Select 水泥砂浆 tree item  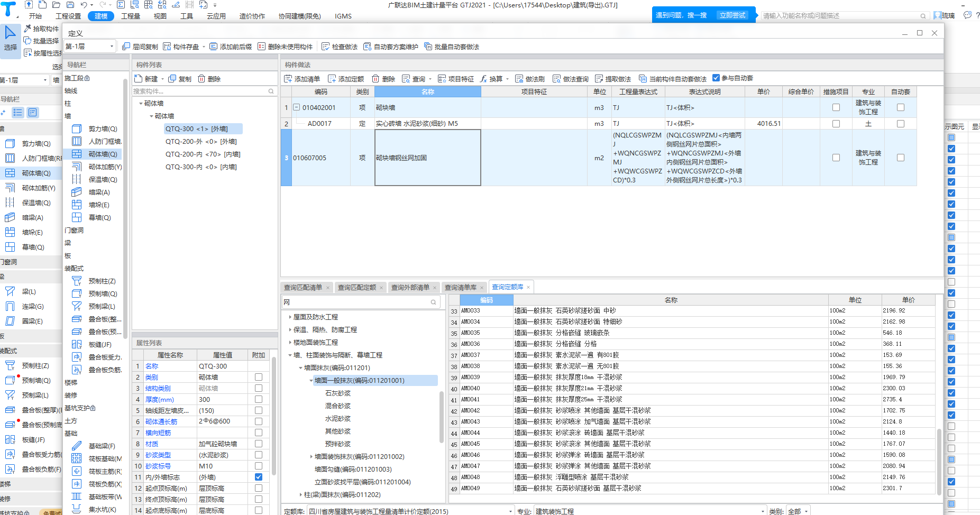(x=338, y=419)
